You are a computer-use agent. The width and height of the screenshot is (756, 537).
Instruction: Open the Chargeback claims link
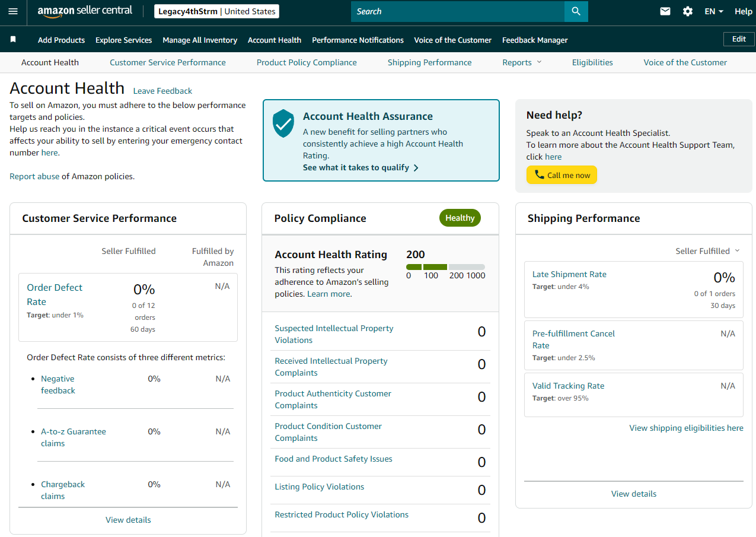(63, 490)
